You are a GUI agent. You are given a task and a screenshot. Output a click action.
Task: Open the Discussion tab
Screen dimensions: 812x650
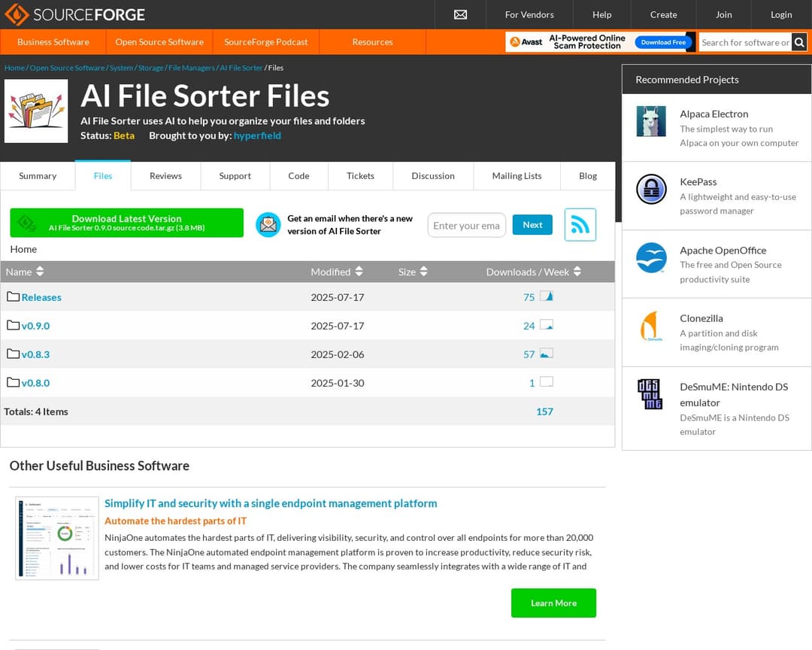pyautogui.click(x=433, y=176)
